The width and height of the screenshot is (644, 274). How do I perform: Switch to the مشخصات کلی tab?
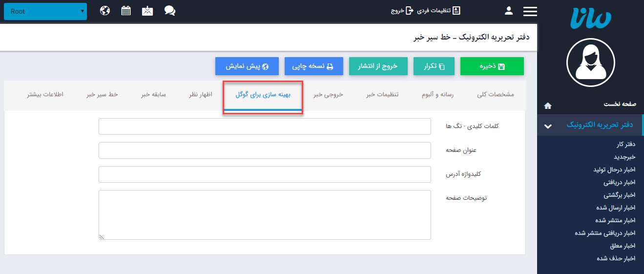pos(496,95)
